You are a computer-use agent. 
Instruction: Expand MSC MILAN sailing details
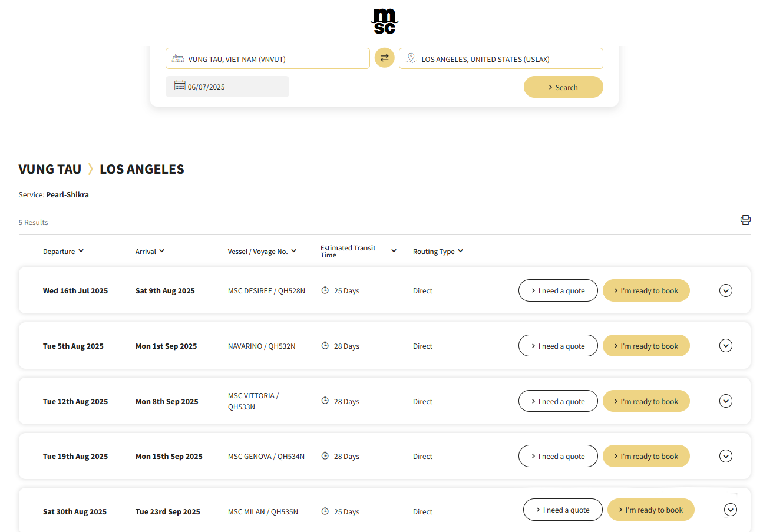pyautogui.click(x=730, y=510)
